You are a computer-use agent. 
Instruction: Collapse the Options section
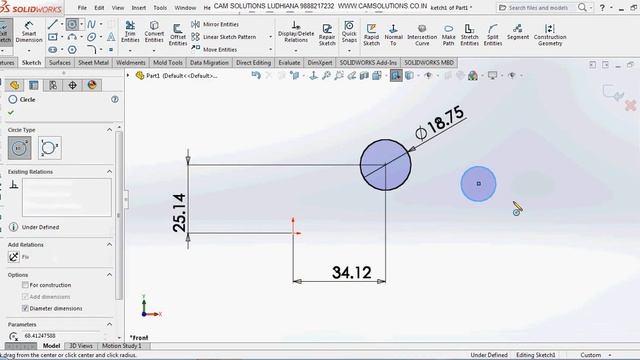[109, 275]
